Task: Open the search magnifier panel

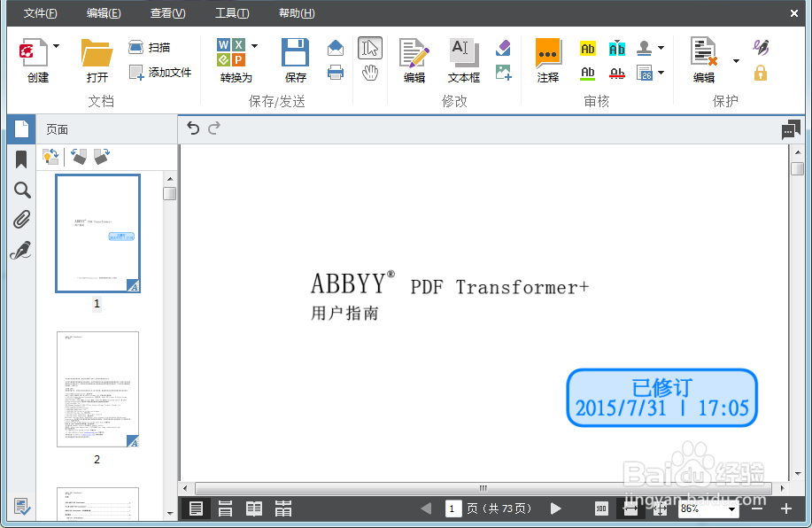Action: [22, 190]
